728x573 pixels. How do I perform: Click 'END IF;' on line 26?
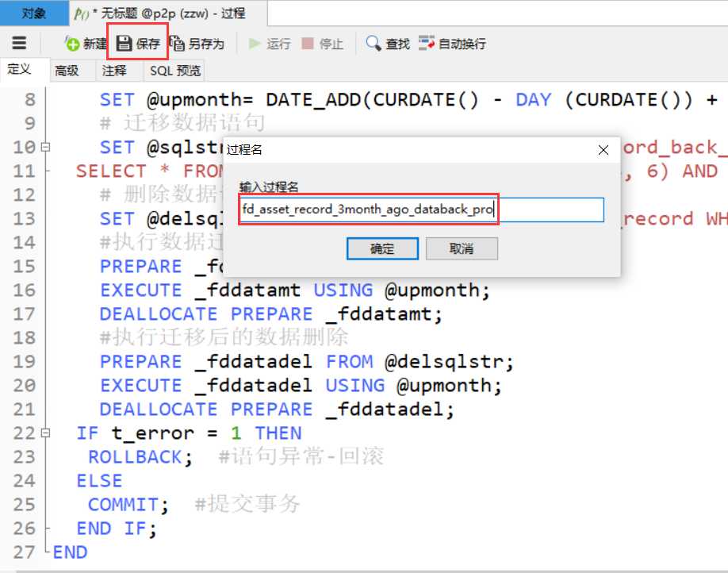pos(117,529)
